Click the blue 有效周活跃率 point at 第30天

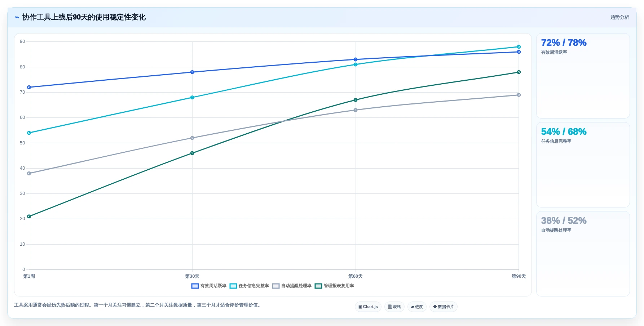click(192, 72)
